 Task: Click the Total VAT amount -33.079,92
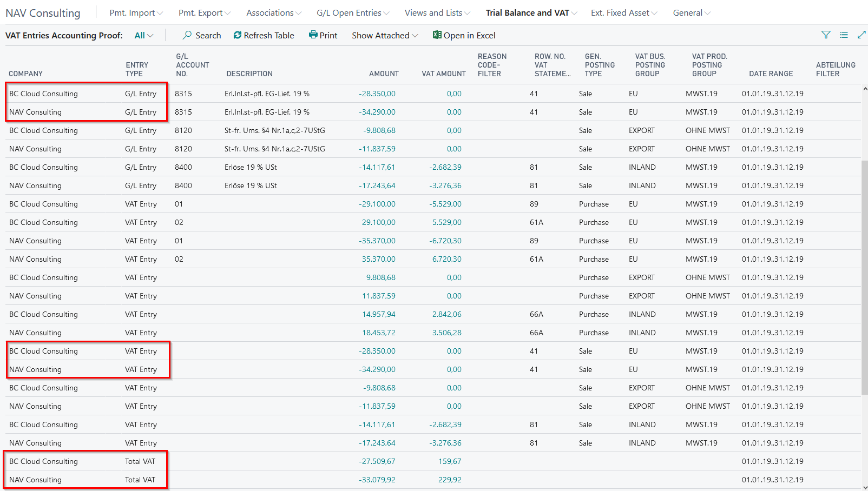(x=377, y=480)
